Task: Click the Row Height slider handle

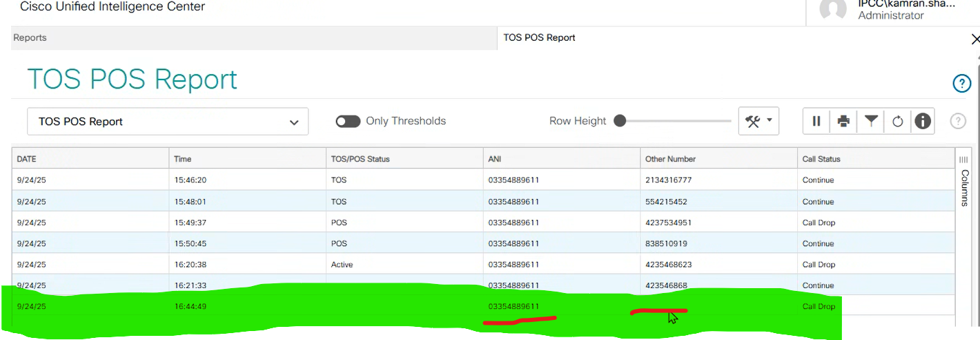Action: [x=620, y=122]
